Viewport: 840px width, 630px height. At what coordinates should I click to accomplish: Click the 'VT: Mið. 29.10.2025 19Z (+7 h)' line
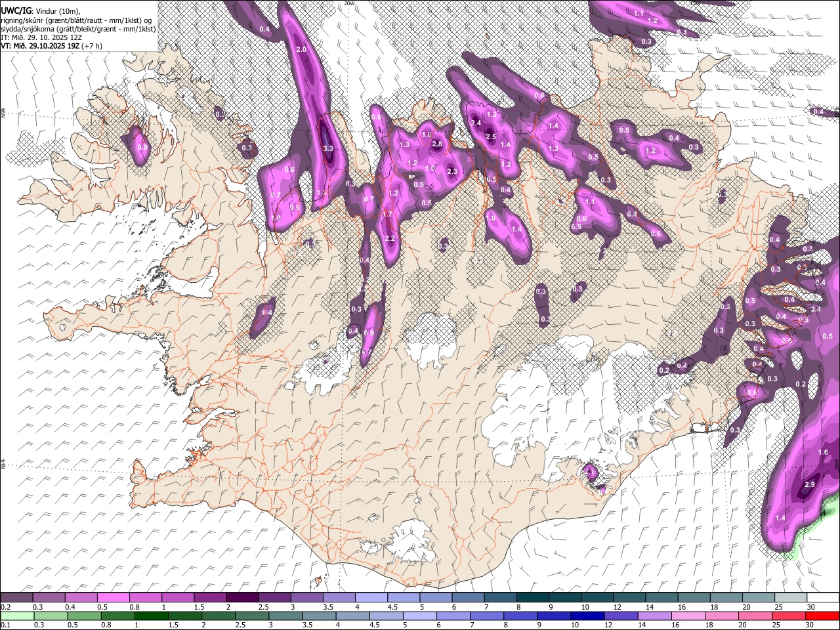pos(52,46)
